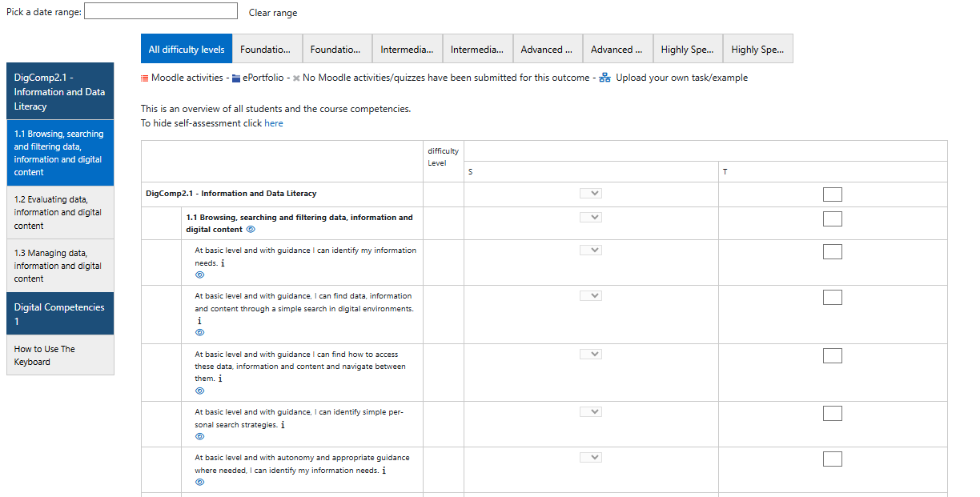Viewport: 980px width, 497px height.
Task: Open S dropdown for 'navigate between them' row
Action: click(x=591, y=354)
